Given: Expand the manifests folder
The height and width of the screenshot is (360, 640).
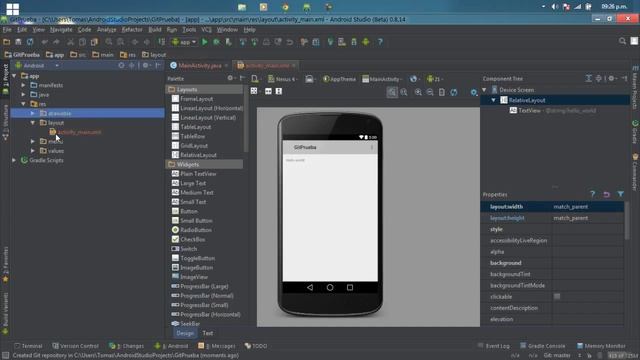Looking at the screenshot, I should click(x=23, y=85).
